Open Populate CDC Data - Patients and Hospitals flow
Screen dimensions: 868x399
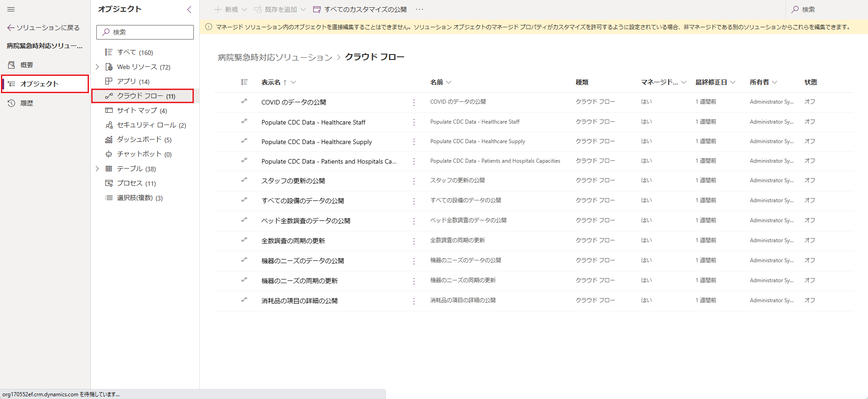click(x=329, y=161)
